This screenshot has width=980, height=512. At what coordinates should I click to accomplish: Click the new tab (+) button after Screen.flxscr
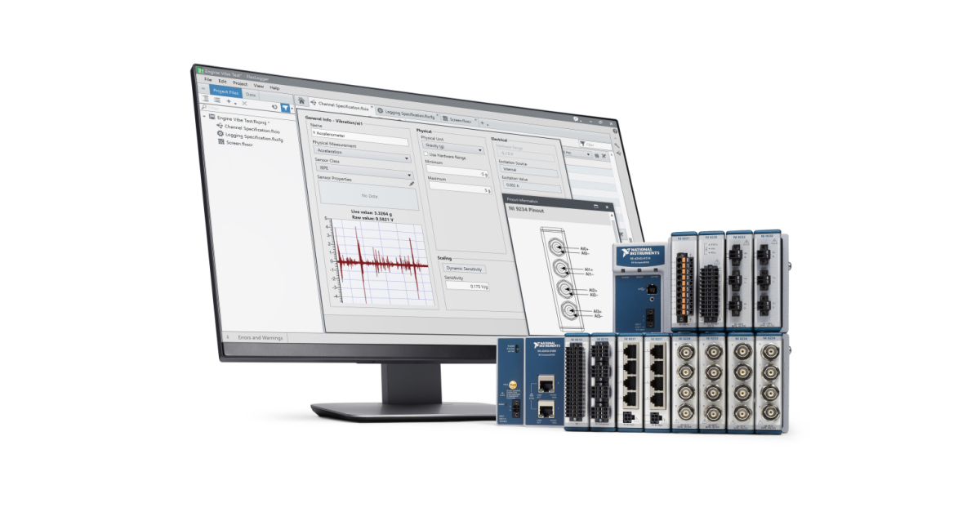click(x=482, y=123)
